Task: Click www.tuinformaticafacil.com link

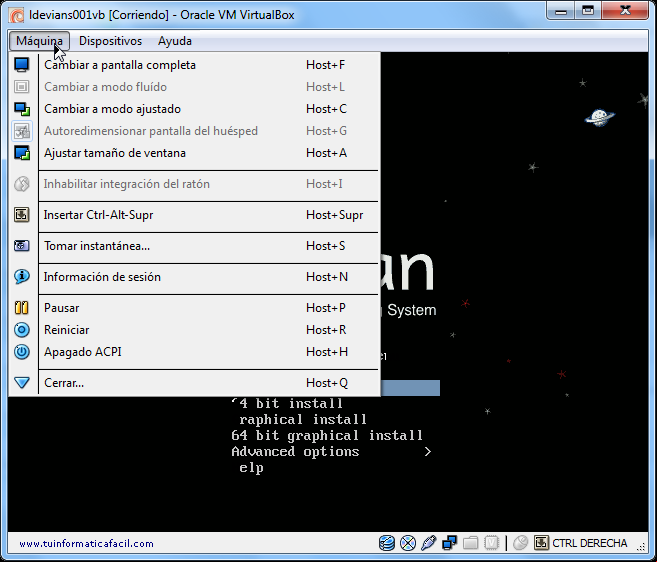Action: pos(86,544)
